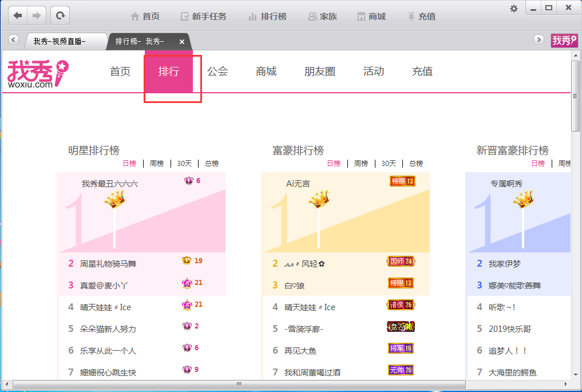Click 国师24 badge beside 风轻
Viewport: 582px width, 392px height.
point(401,262)
